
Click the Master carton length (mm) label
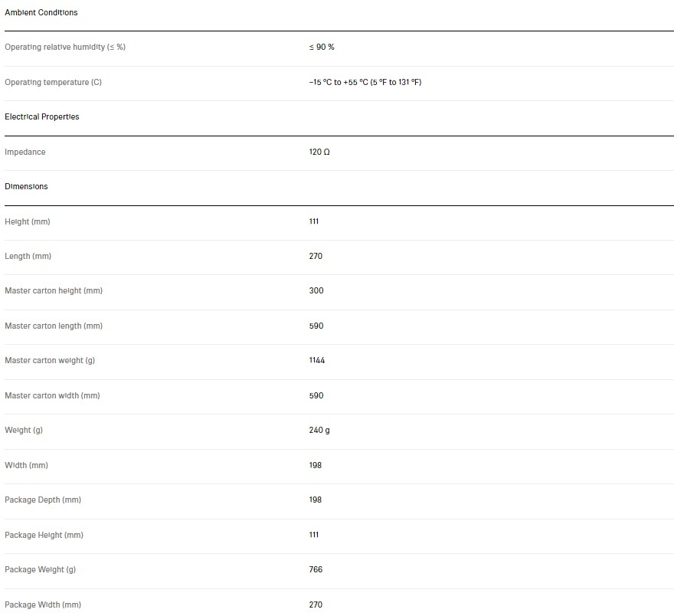(54, 326)
